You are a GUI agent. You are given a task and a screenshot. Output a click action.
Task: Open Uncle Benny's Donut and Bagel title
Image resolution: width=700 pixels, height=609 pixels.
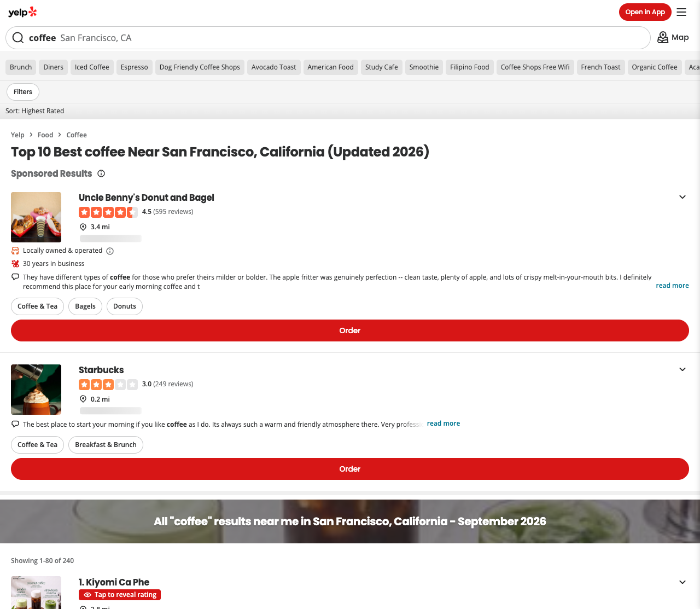147,198
